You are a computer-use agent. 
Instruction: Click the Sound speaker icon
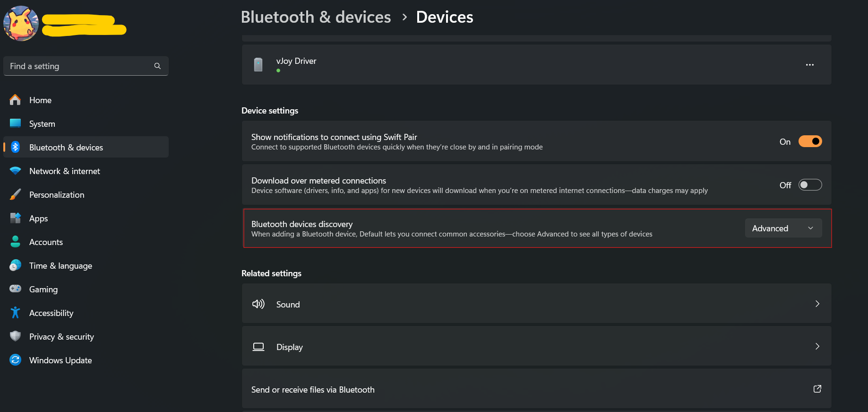[258, 304]
